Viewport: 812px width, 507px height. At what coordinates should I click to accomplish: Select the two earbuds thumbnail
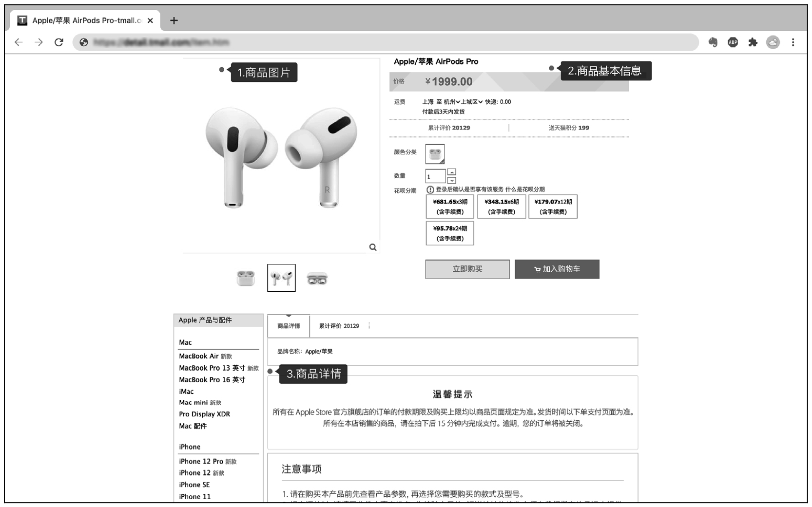coord(281,278)
